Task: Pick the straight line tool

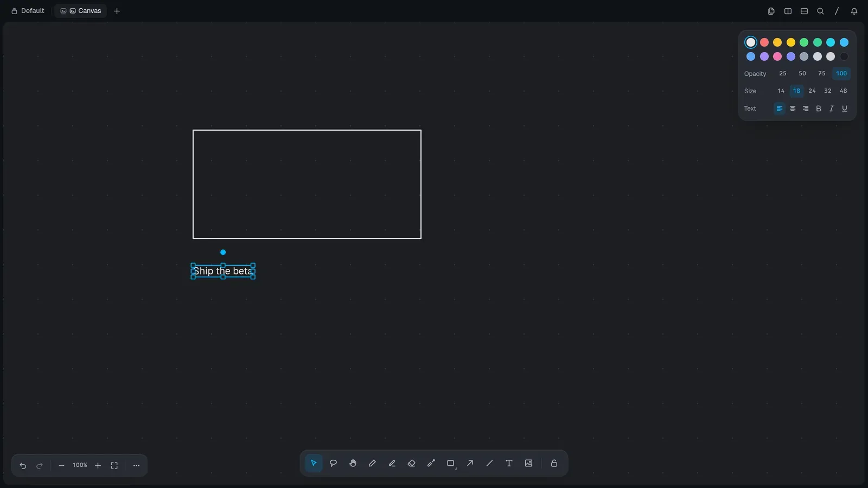Action: tap(489, 463)
